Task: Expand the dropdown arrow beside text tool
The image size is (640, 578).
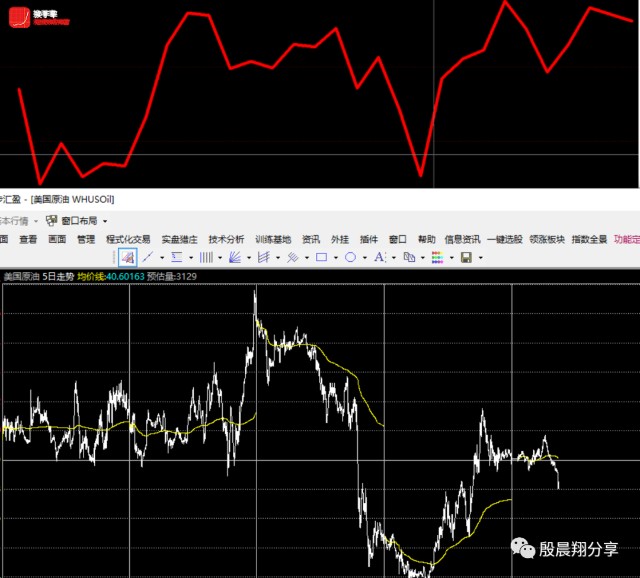Action: pos(393,258)
